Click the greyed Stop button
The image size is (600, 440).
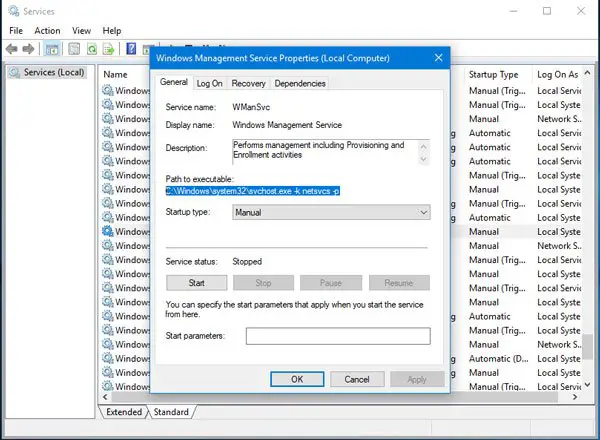pos(264,283)
